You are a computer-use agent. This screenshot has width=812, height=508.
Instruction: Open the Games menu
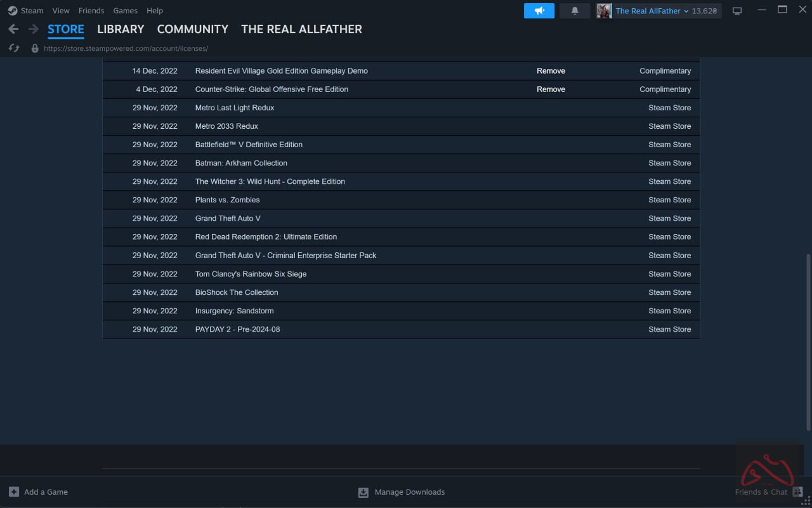coord(125,11)
